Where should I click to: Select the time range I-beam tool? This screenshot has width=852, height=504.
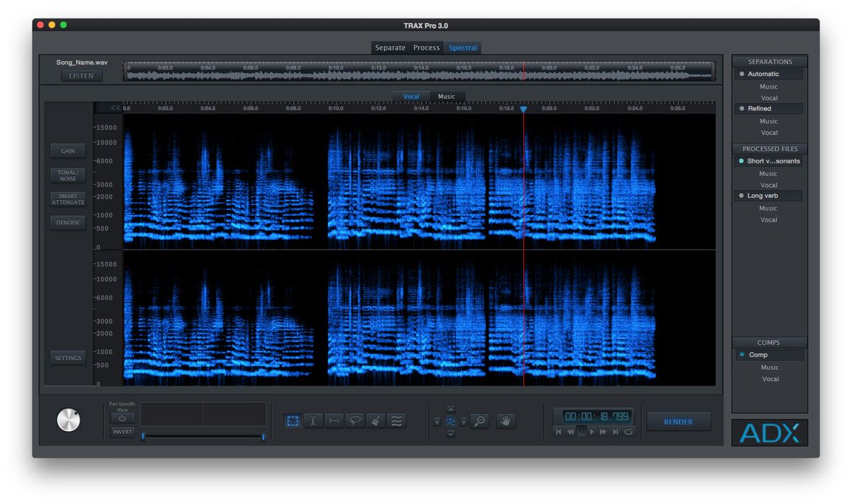pos(313,420)
